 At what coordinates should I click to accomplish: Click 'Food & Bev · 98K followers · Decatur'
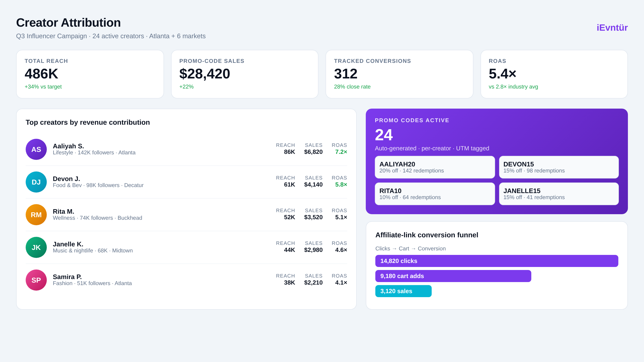click(98, 185)
